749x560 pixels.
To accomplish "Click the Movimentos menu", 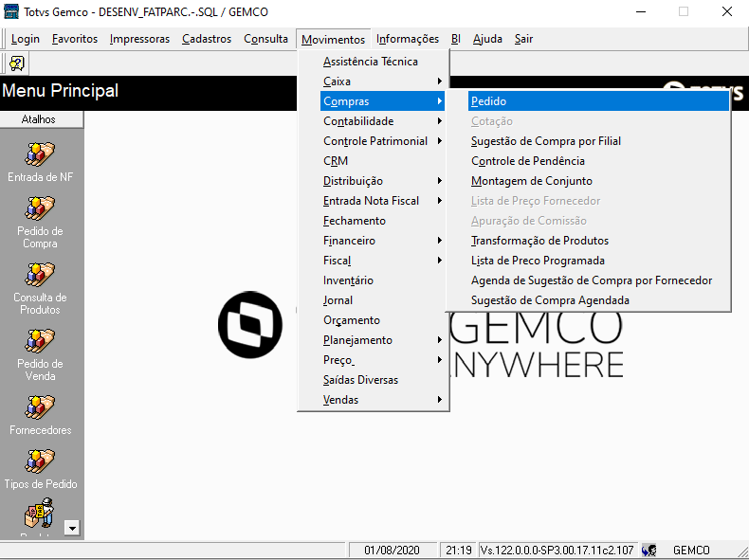I will pos(333,39).
